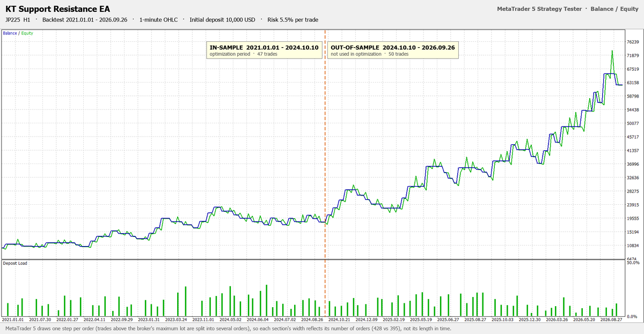Viewport: 644px width, 334px height.
Task: Select the JP225 H1 symbol label
Action: (x=18, y=20)
